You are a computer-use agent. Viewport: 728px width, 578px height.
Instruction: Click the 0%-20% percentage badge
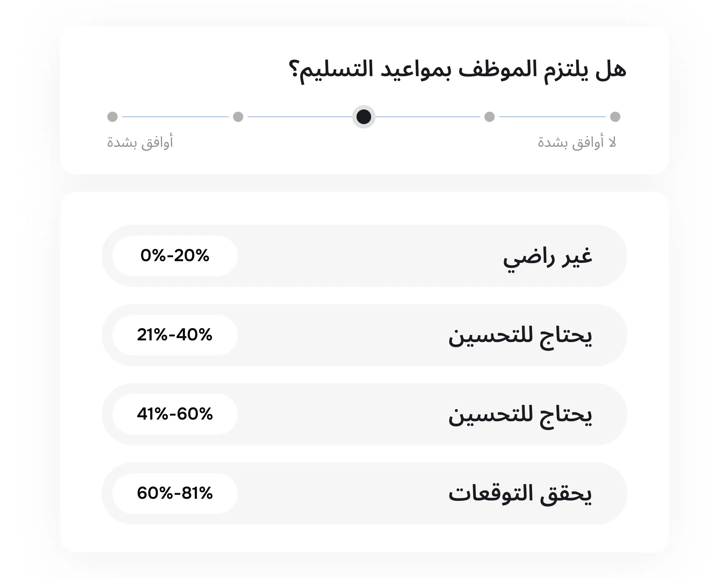[x=175, y=256]
